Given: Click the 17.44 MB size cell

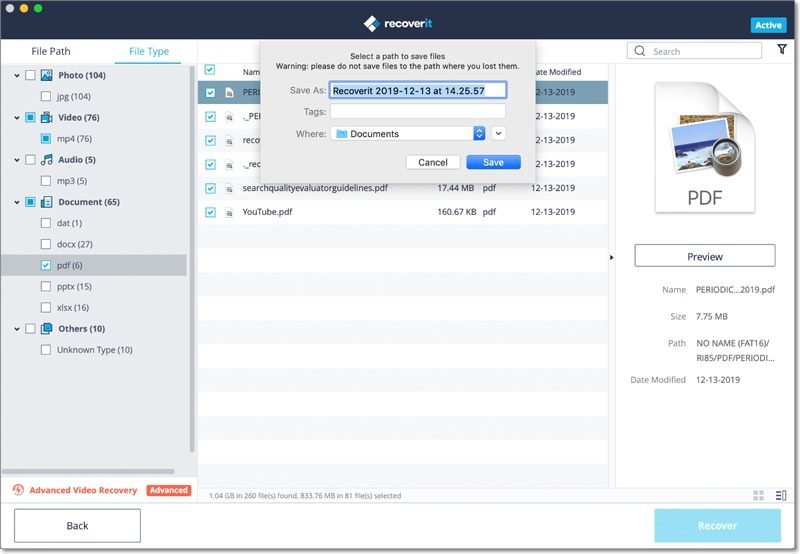Looking at the screenshot, I should click(x=456, y=188).
